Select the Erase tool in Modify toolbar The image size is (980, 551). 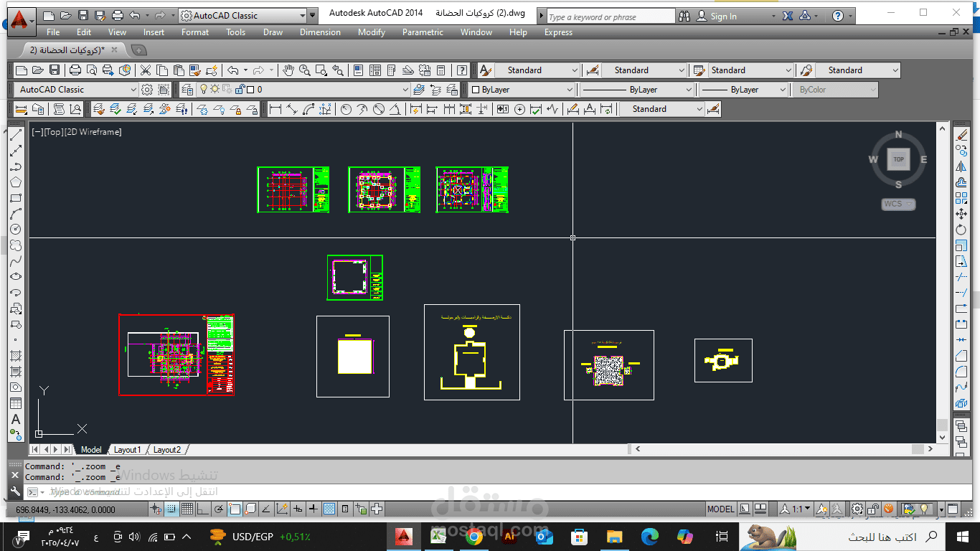(961, 134)
